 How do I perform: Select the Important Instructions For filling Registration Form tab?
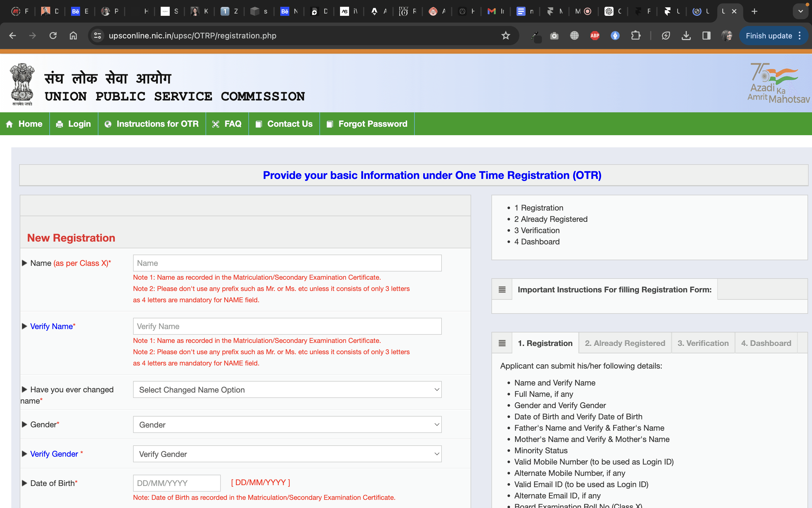[x=615, y=289]
